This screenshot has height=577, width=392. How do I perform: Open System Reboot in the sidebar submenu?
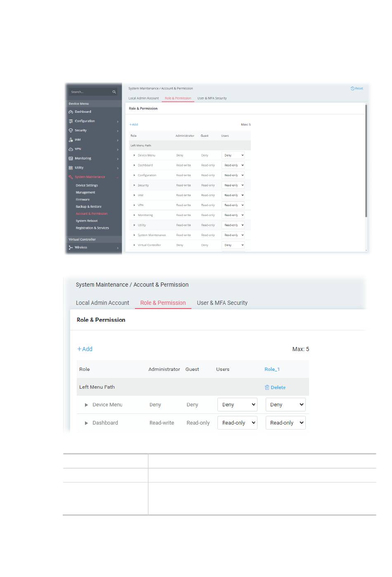(87, 221)
